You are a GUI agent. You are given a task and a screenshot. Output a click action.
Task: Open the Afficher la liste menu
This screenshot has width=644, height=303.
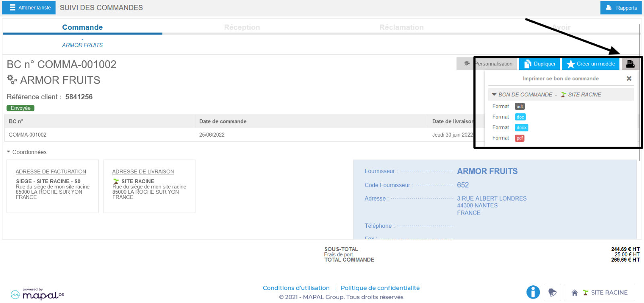tap(29, 8)
